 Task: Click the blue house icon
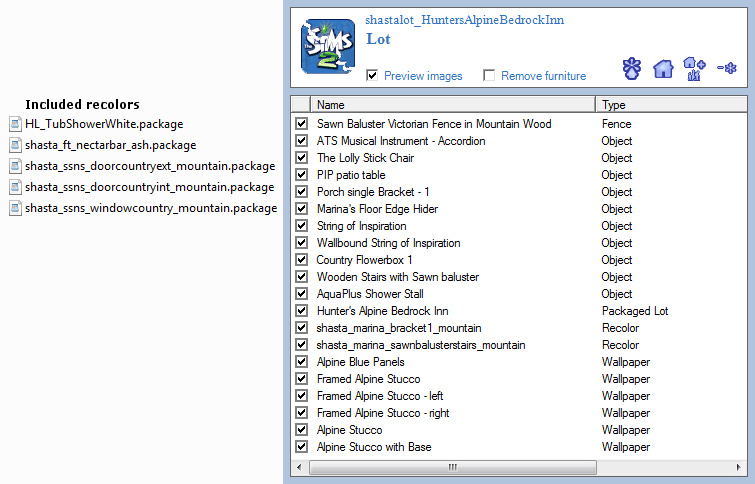[x=662, y=69]
